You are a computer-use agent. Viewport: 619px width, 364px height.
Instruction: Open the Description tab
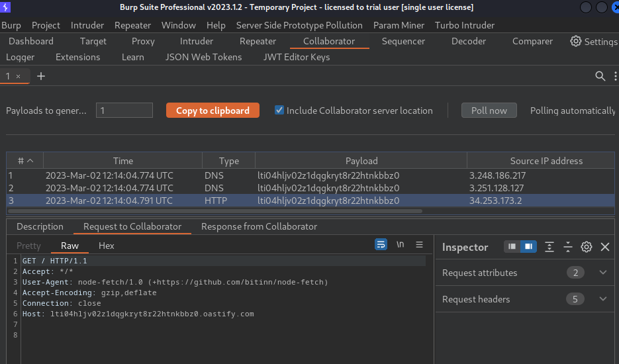point(40,226)
